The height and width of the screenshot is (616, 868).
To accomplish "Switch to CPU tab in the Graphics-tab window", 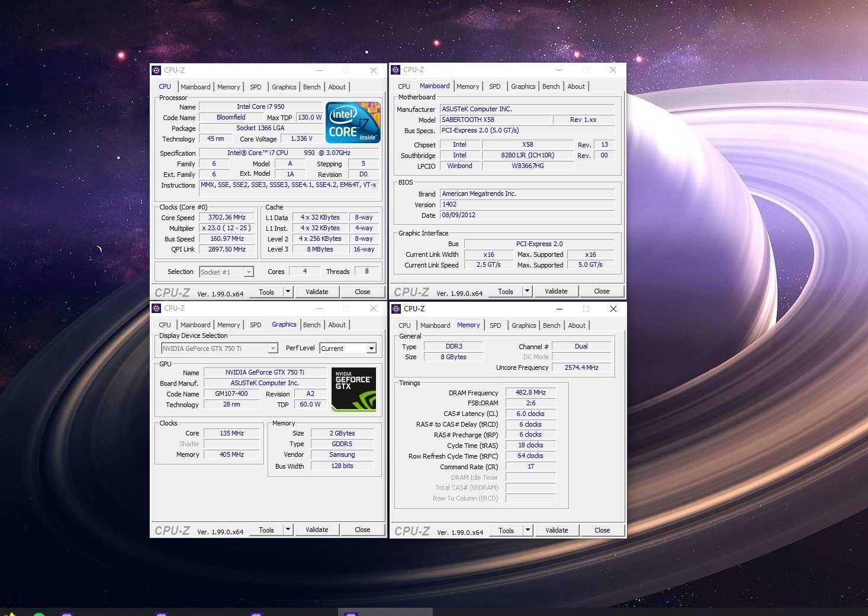I will (x=165, y=325).
